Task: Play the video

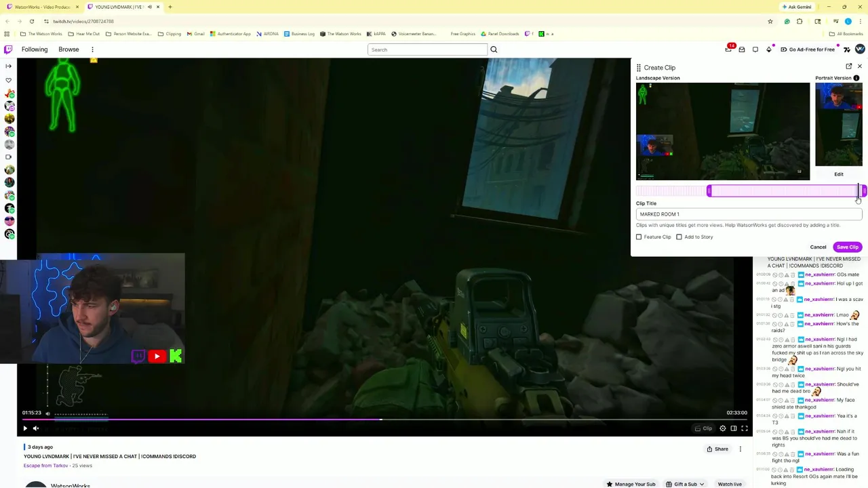Action: pos(25,428)
